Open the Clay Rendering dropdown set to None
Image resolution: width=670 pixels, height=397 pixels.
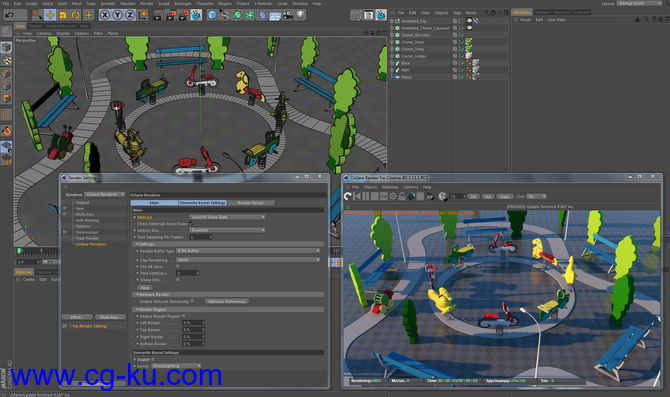pos(248,260)
